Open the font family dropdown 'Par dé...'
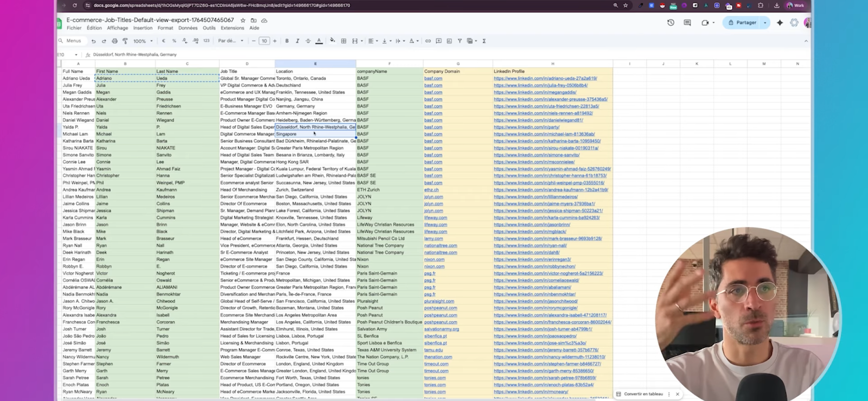 point(231,41)
